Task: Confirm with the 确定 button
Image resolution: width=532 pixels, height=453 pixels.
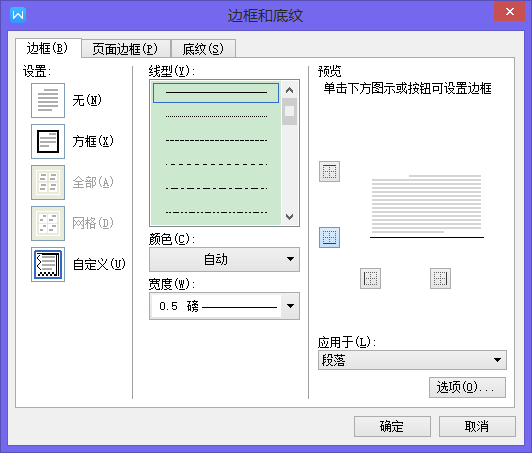Action: [392, 427]
